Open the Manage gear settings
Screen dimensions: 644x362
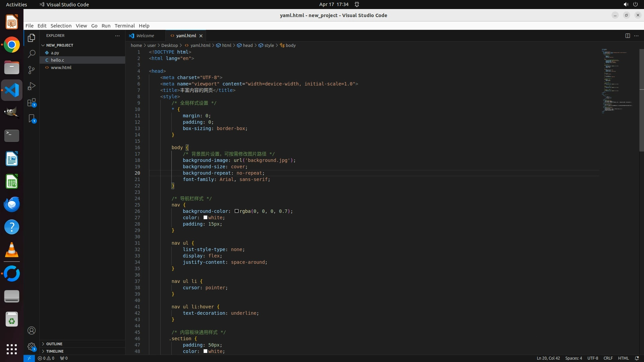(32, 347)
